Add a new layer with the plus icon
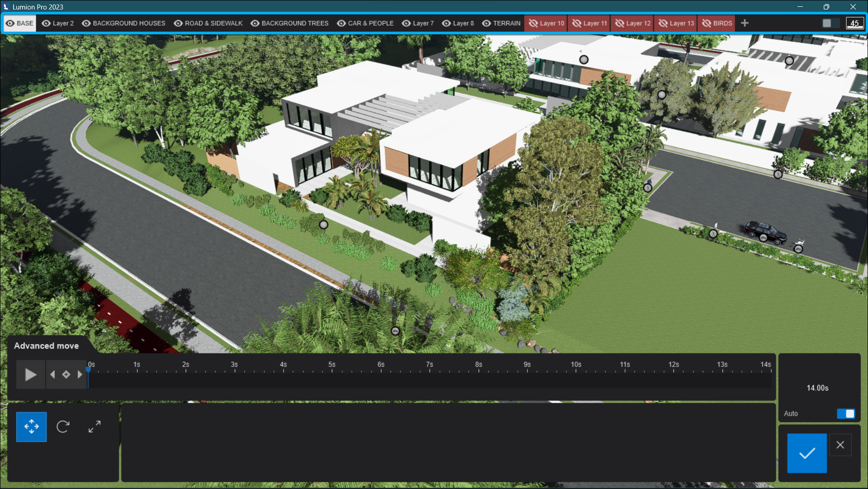The height and width of the screenshot is (489, 868). pyautogui.click(x=745, y=23)
